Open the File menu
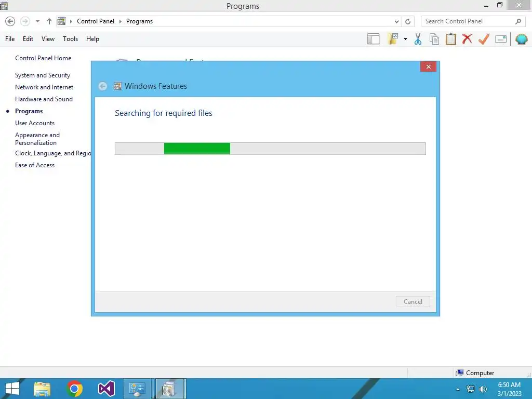 pyautogui.click(x=10, y=39)
